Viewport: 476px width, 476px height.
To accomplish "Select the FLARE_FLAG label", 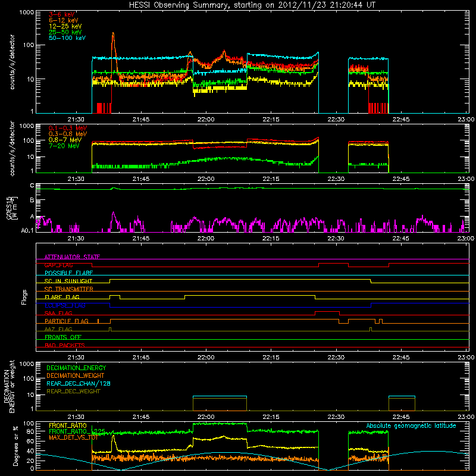I will (x=62, y=297).
